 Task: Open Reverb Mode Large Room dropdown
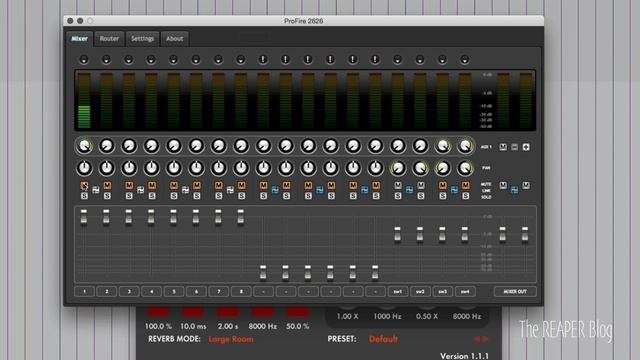click(x=231, y=339)
